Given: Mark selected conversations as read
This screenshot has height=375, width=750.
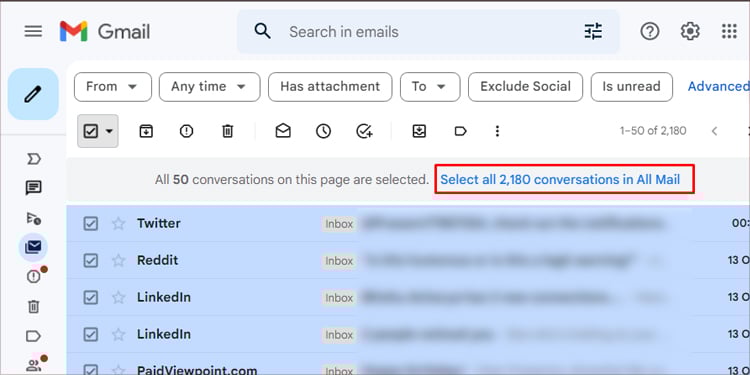Looking at the screenshot, I should point(283,131).
